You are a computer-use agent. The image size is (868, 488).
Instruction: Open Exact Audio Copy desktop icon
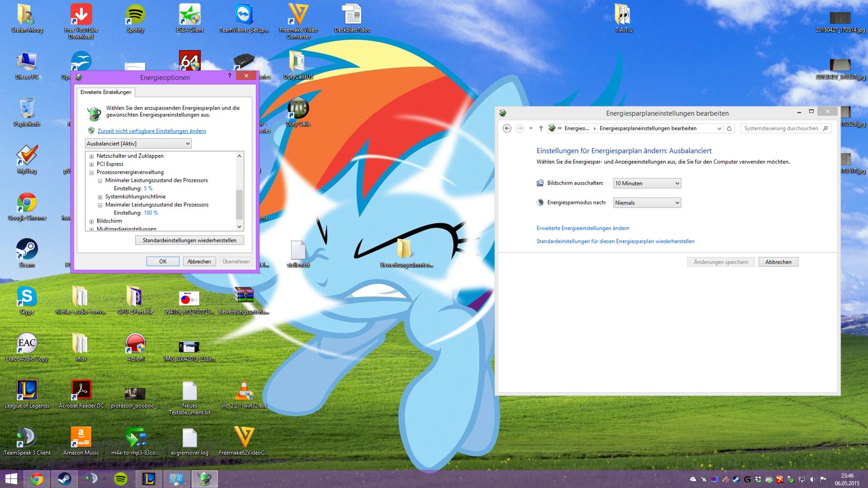click(27, 348)
